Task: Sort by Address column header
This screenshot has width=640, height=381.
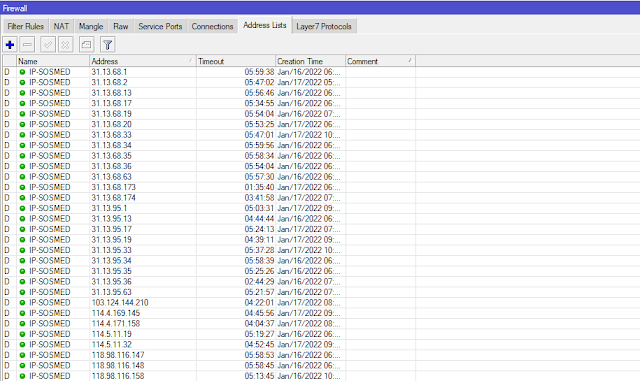Action: pyautogui.click(x=142, y=61)
